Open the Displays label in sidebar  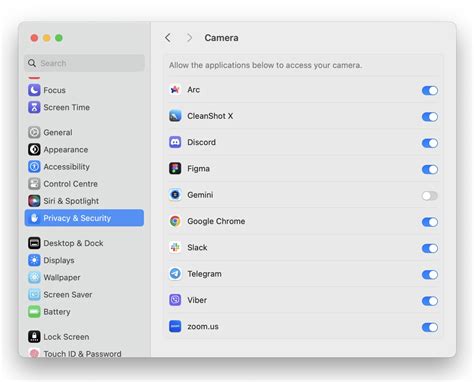coord(59,260)
